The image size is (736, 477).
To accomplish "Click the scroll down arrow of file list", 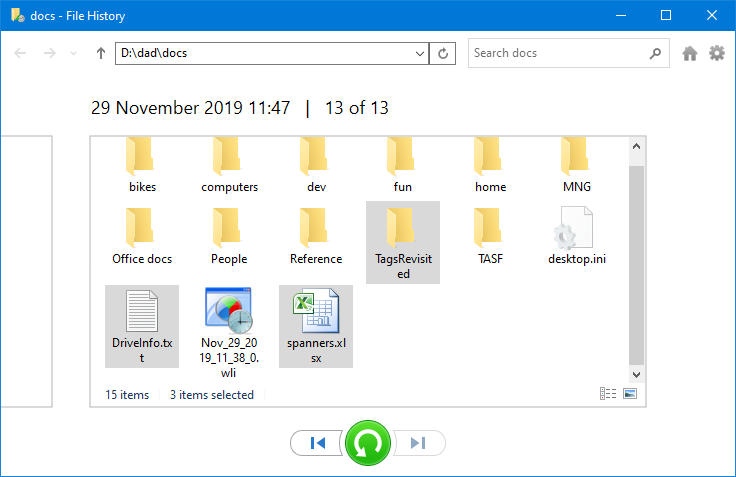I will pos(636,373).
